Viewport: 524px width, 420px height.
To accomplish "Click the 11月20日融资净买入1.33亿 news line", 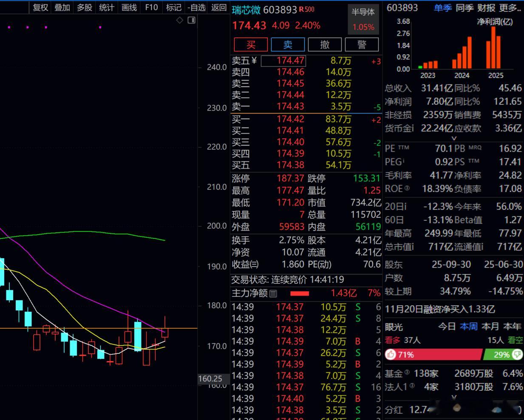I will click(x=440, y=309).
